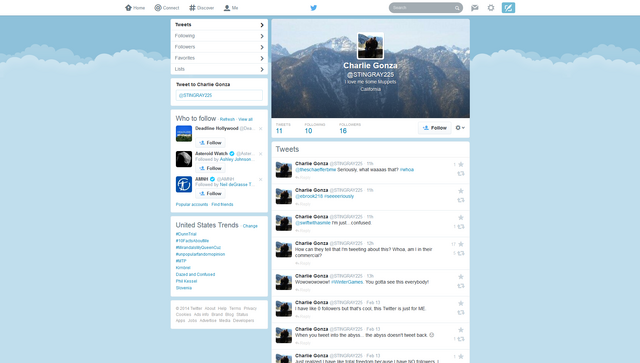This screenshot has height=363, width=640.
Task: Retweet the 'I have like 0 followers' tweet
Action: (461, 312)
